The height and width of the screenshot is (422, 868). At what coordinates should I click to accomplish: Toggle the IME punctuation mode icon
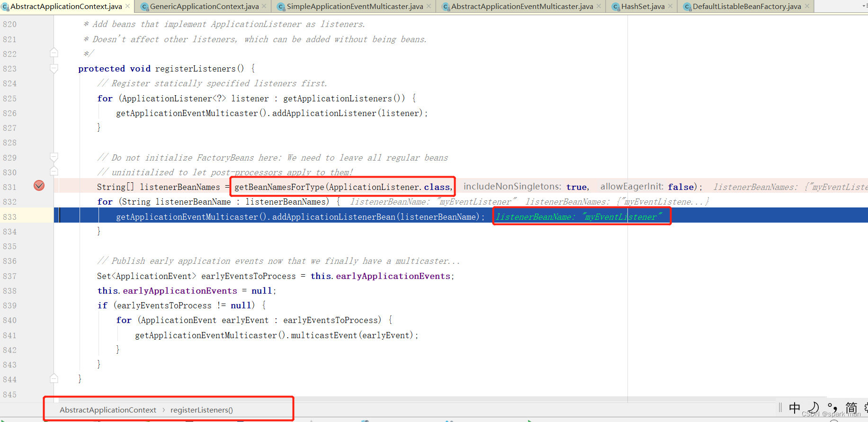832,408
